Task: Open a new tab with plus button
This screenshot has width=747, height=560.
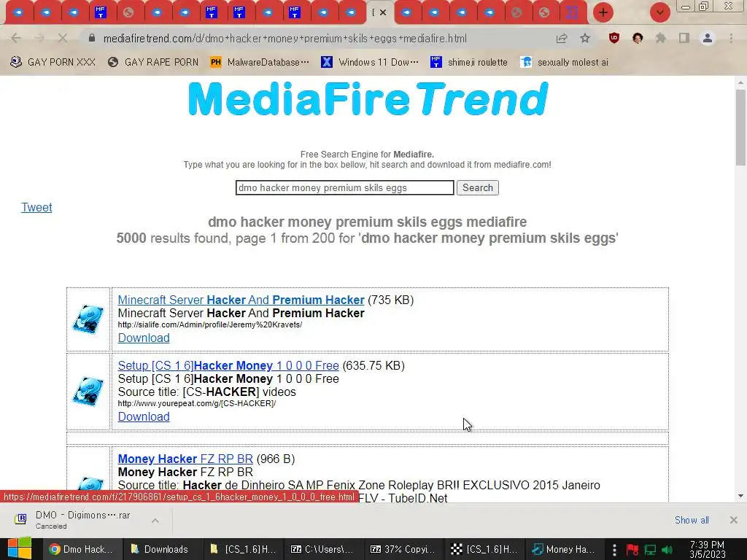Action: (603, 12)
